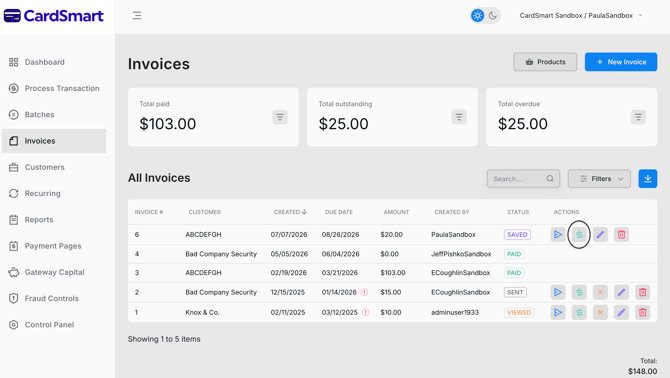Select Invoices in the sidebar
Screen dimensions: 670x378
(54, 141)
